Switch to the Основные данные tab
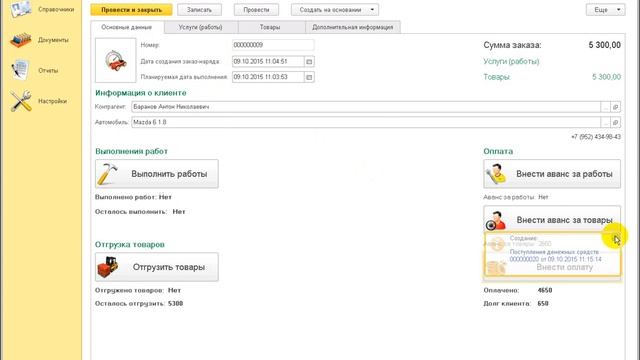Image resolution: width=640 pixels, height=360 pixels. tap(127, 27)
